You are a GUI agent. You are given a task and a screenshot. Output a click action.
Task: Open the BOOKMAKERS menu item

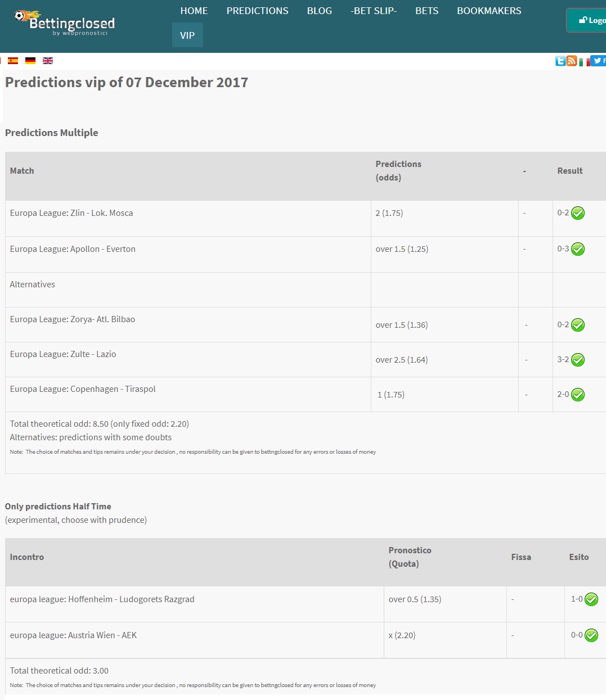point(489,11)
